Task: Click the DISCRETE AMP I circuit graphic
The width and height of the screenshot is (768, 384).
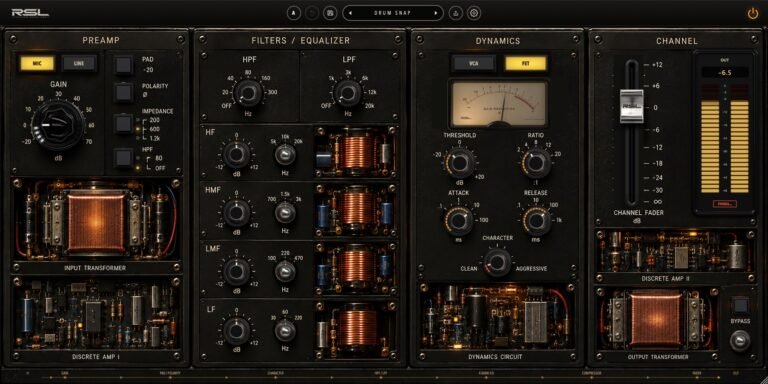Action: click(x=96, y=313)
